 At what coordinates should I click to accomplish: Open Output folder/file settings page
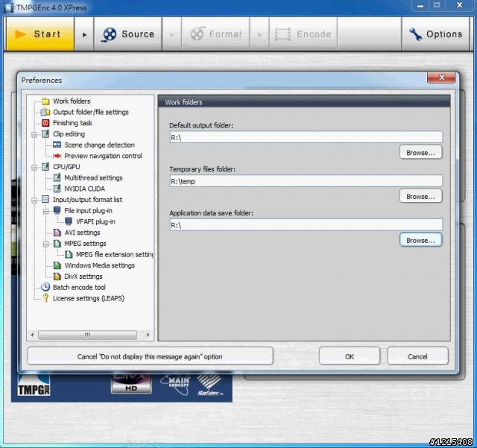(91, 112)
